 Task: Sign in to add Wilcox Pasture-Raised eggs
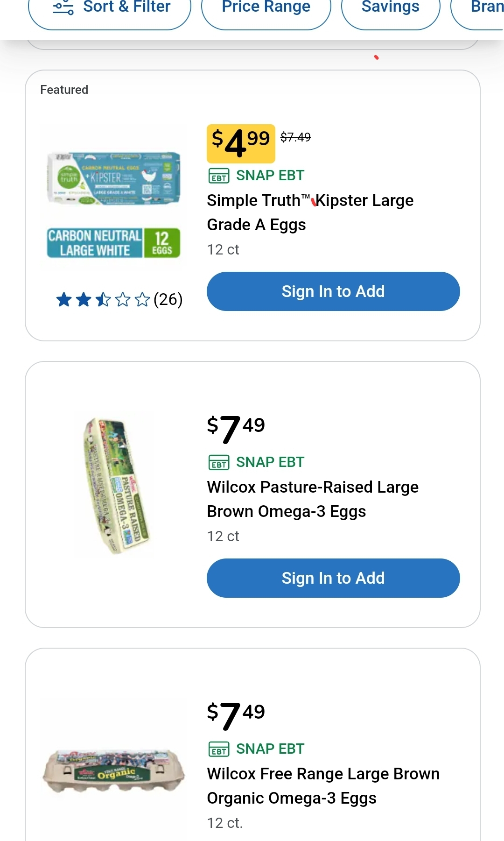click(333, 578)
